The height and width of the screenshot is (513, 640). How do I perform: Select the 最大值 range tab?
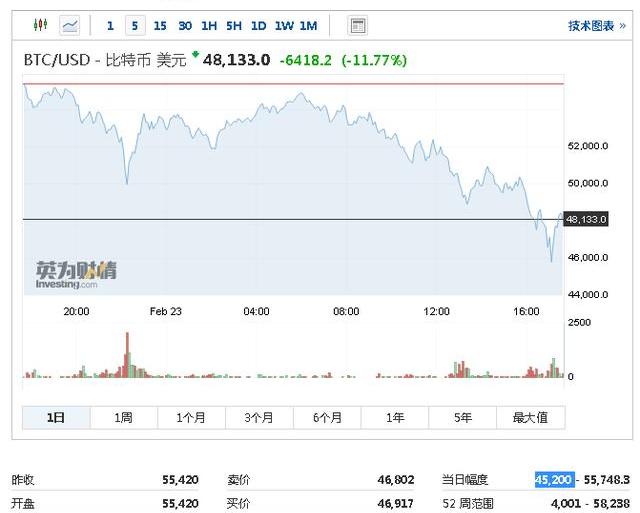pos(530,417)
